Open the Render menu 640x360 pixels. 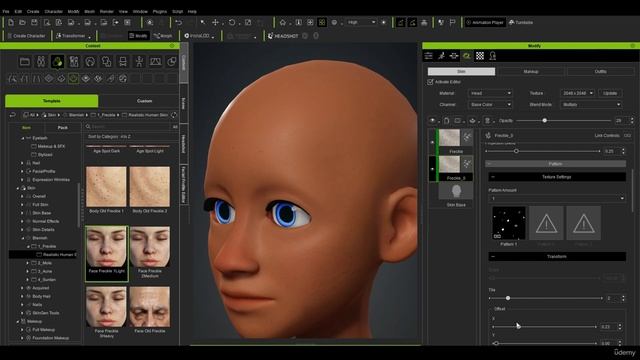pos(107,11)
